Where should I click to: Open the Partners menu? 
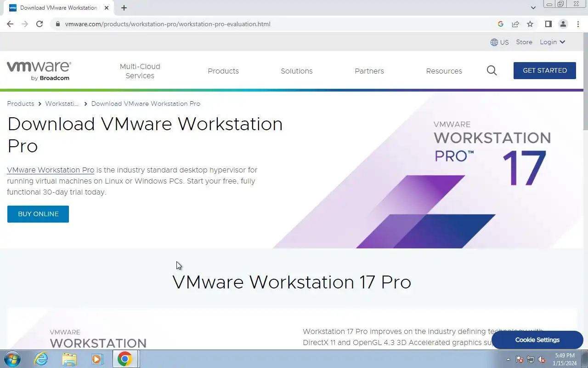369,71
